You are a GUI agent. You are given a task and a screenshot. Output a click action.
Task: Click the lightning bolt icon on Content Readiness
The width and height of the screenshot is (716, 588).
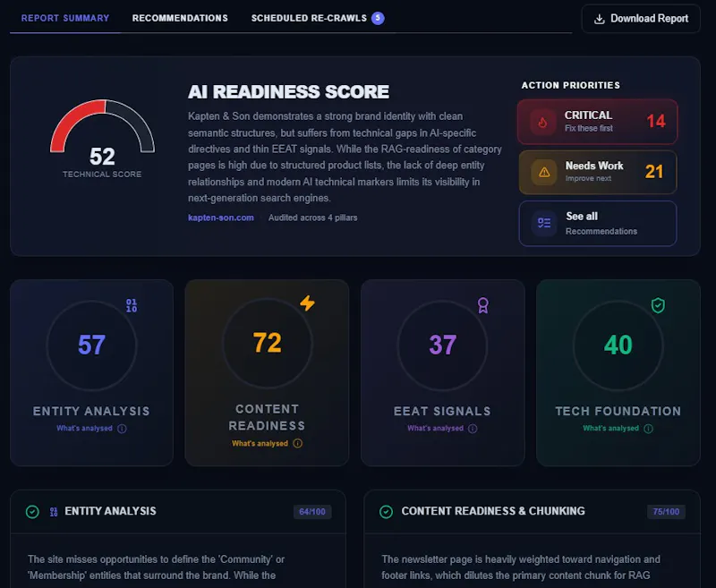307,303
